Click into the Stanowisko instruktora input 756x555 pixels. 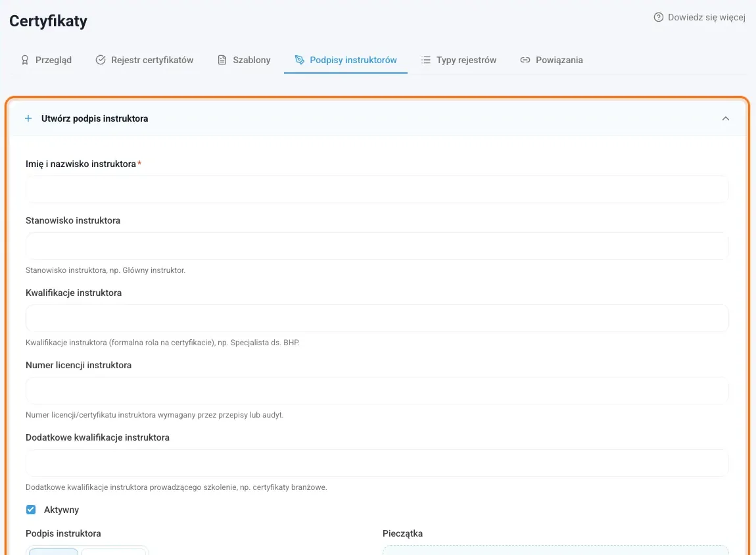[x=377, y=246]
